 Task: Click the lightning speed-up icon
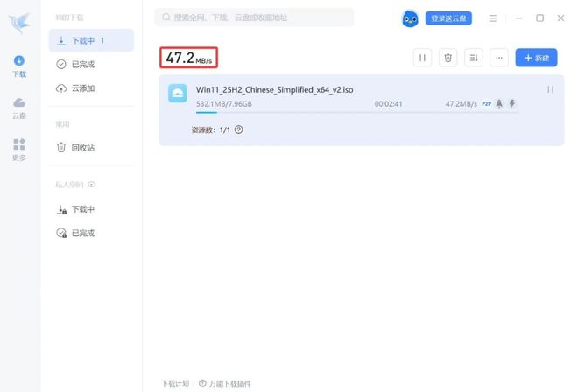pos(512,103)
